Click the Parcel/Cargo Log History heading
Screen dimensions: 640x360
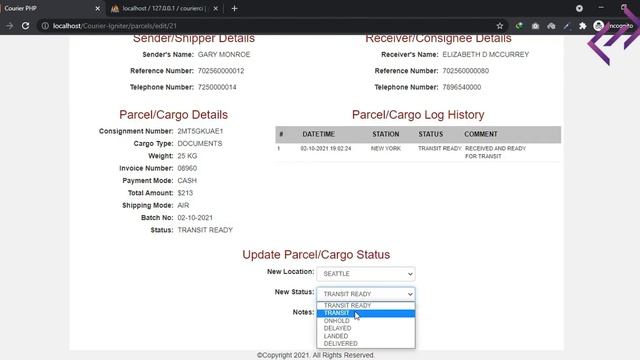(418, 115)
